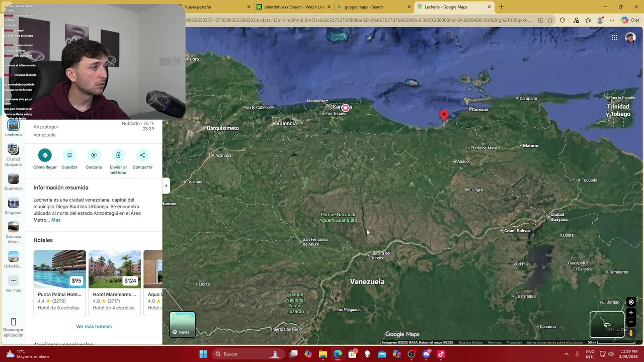644x362 pixels.
Task: Open Hotel Maremares card
Action: [115, 282]
